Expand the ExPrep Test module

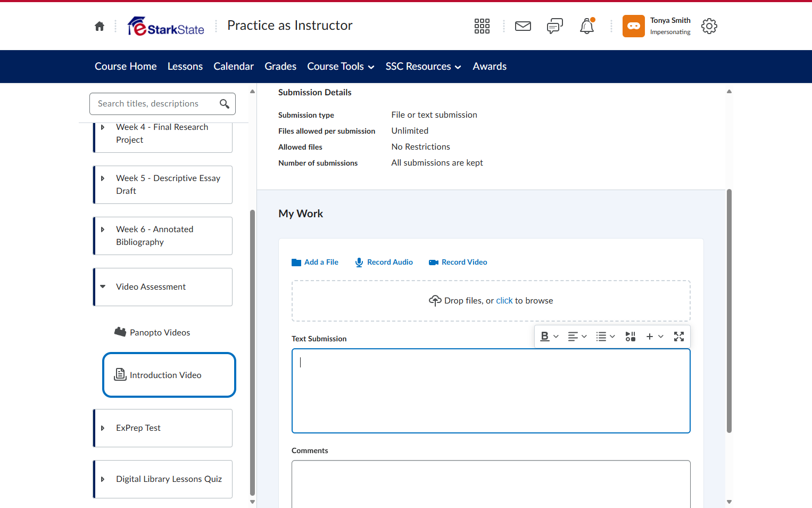click(x=103, y=428)
